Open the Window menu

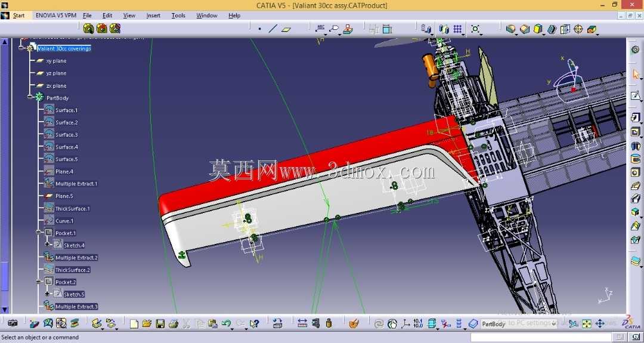[206, 16]
